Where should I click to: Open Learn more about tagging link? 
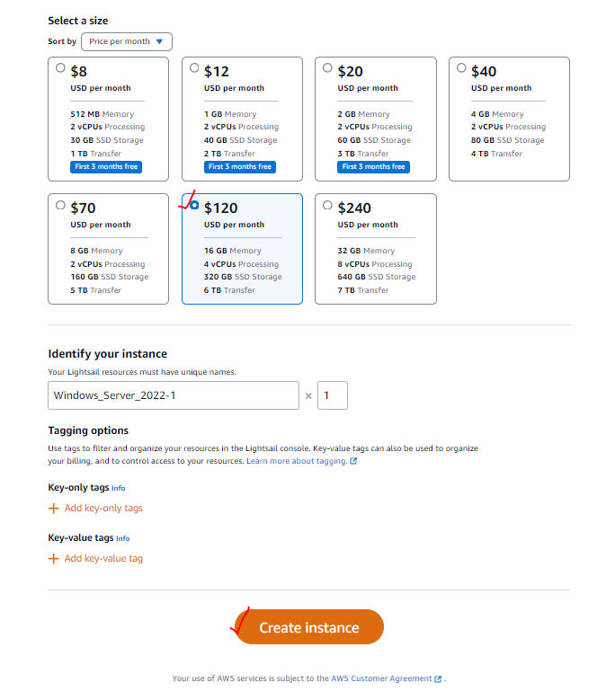click(x=297, y=461)
